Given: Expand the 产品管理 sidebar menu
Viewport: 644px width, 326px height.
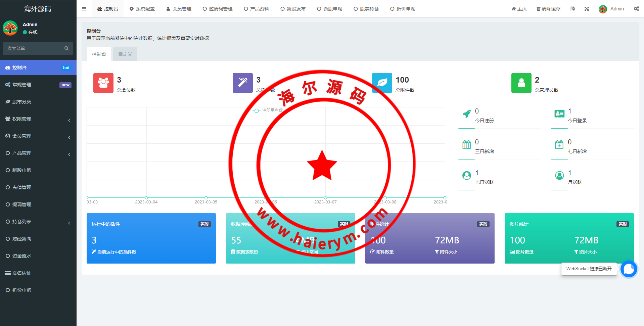Looking at the screenshot, I should click(x=38, y=153).
